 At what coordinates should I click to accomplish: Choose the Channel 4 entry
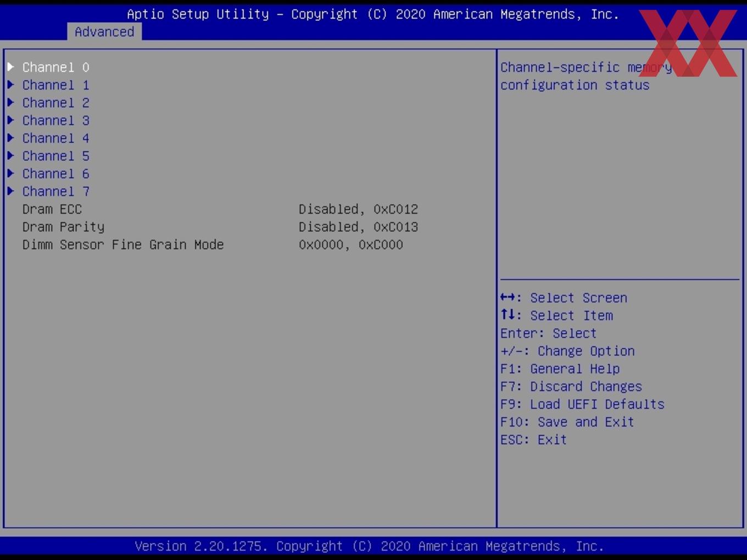(56, 138)
